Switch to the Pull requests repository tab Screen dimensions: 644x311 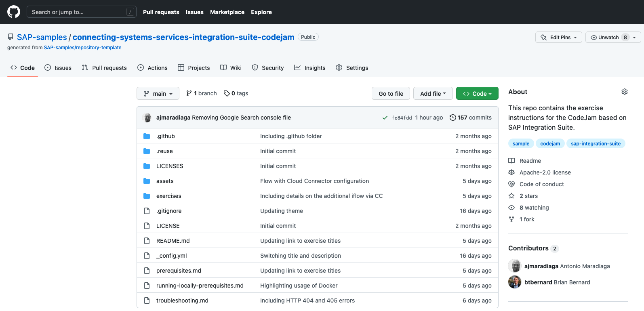click(x=104, y=68)
